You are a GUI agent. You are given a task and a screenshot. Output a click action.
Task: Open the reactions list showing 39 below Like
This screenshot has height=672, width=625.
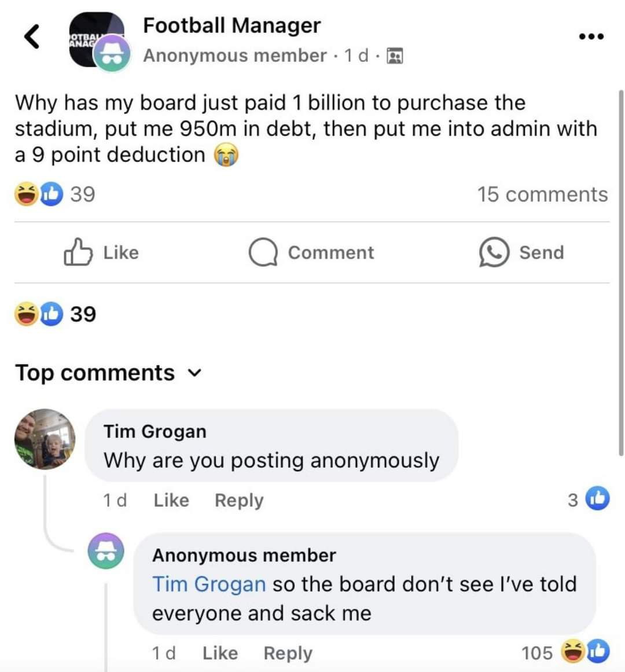pyautogui.click(x=56, y=314)
